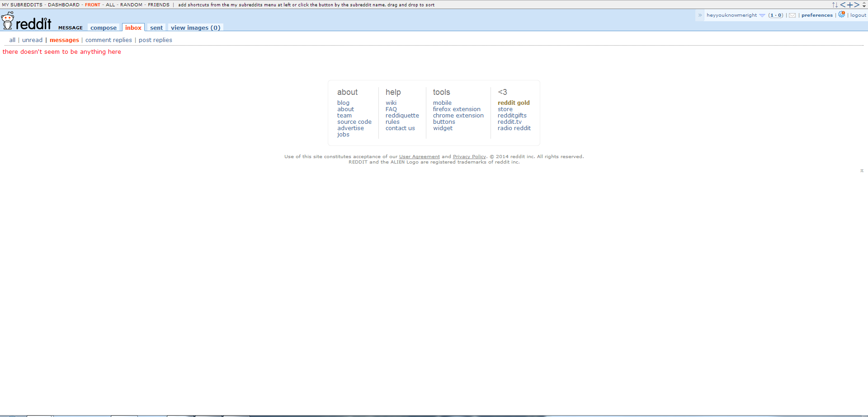Open the Privacy Policy link
The height and width of the screenshot is (417, 868).
coord(469,157)
